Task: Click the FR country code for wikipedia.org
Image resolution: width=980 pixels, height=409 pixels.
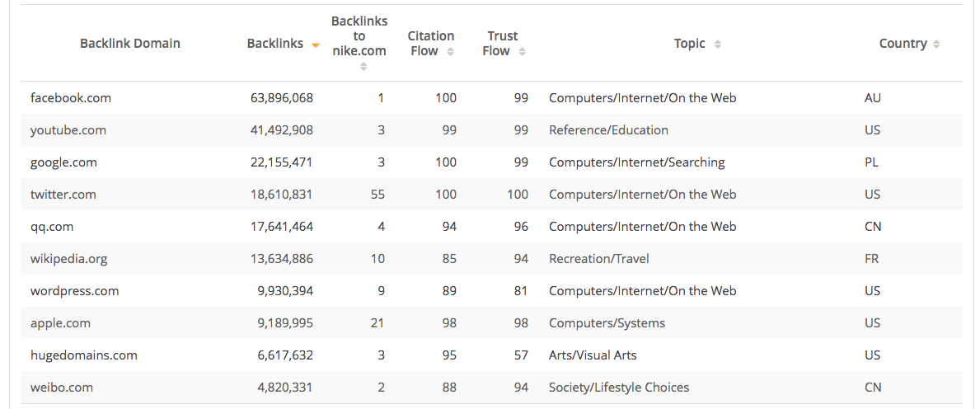Action: tap(871, 258)
